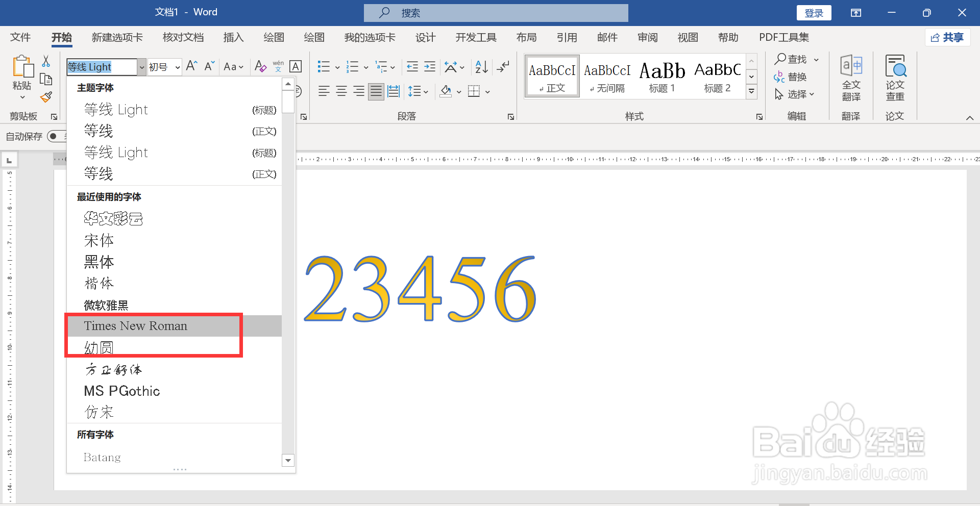Choose the 楷体 font
The width and height of the screenshot is (980, 506).
(174, 283)
